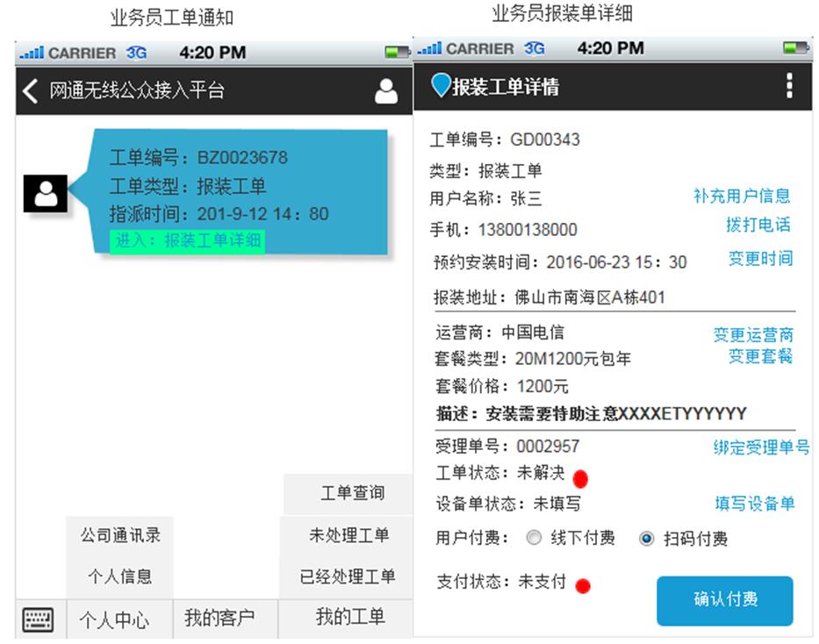The width and height of the screenshot is (819, 644).
Task: Tap the CARRIER label in right status bar
Action: tap(480, 49)
